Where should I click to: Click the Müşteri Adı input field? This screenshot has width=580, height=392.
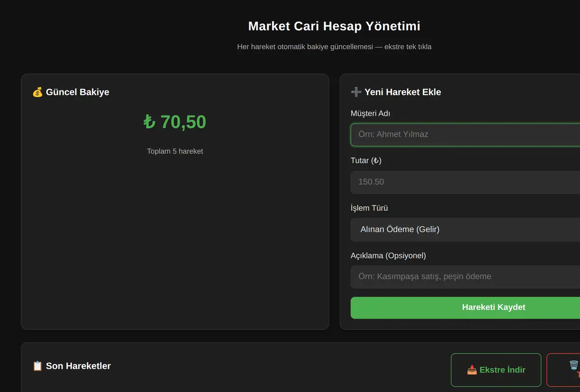465,134
